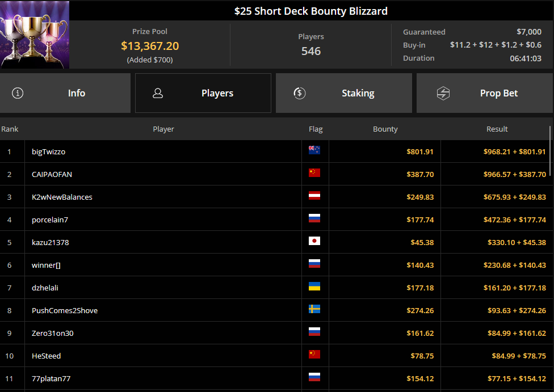Select player Zero31on30
Screen dimensions: 554x392
(53, 333)
